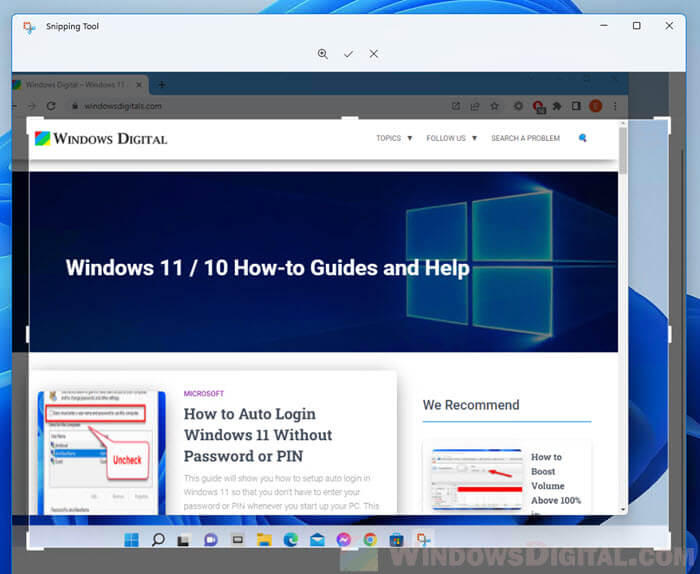The height and width of the screenshot is (574, 700).
Task: Click the SEARCH A PROBLEM link
Action: click(x=525, y=138)
